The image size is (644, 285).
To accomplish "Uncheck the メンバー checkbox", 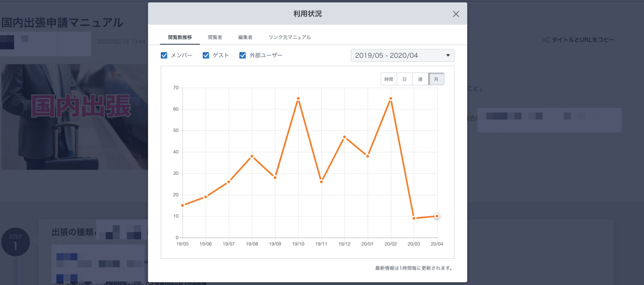I will [x=164, y=55].
